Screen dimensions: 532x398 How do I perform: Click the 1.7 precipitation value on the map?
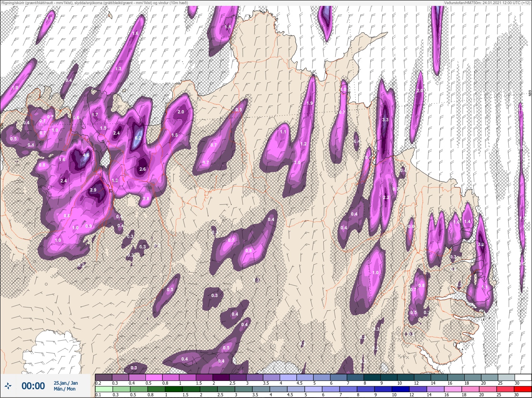click(95, 115)
